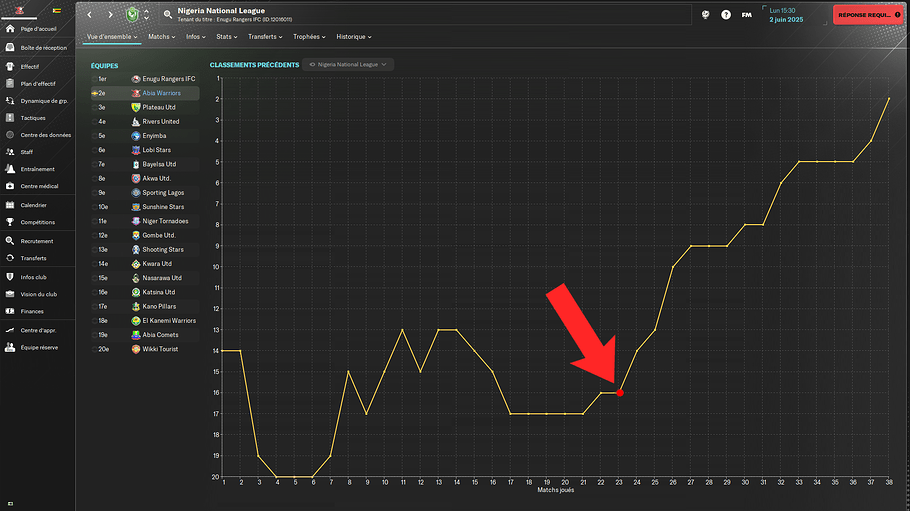Click Abia Comets row name
Viewport: 910px width, 511px height.
pyautogui.click(x=160, y=335)
